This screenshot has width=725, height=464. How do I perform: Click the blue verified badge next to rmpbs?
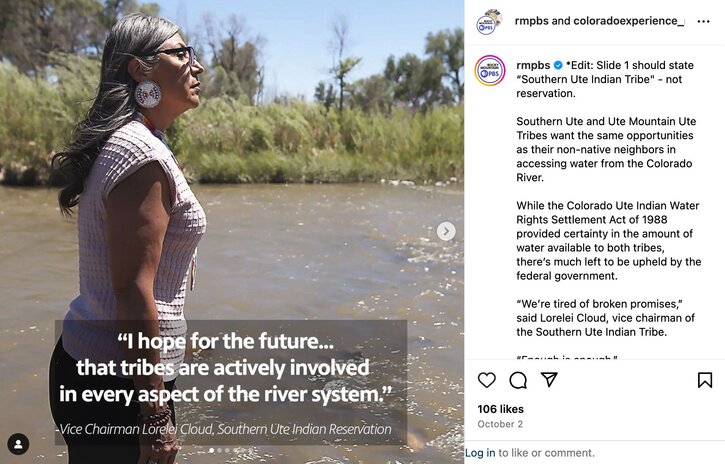tap(558, 65)
